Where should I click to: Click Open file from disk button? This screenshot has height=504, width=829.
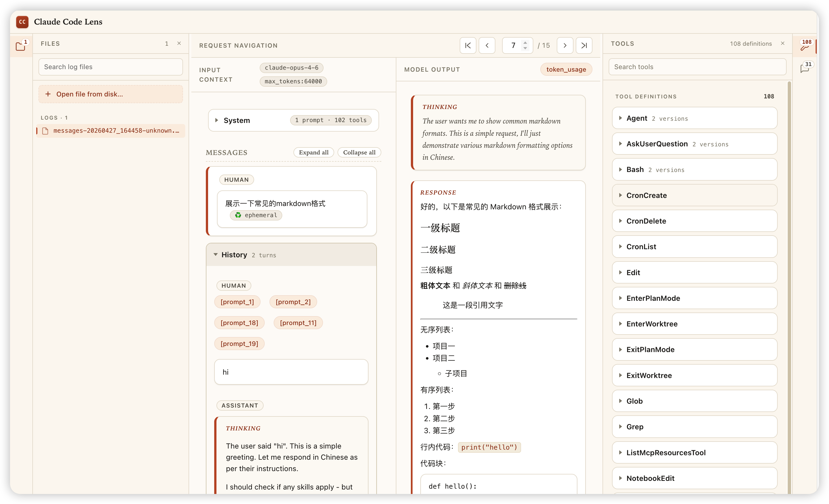[x=111, y=94]
